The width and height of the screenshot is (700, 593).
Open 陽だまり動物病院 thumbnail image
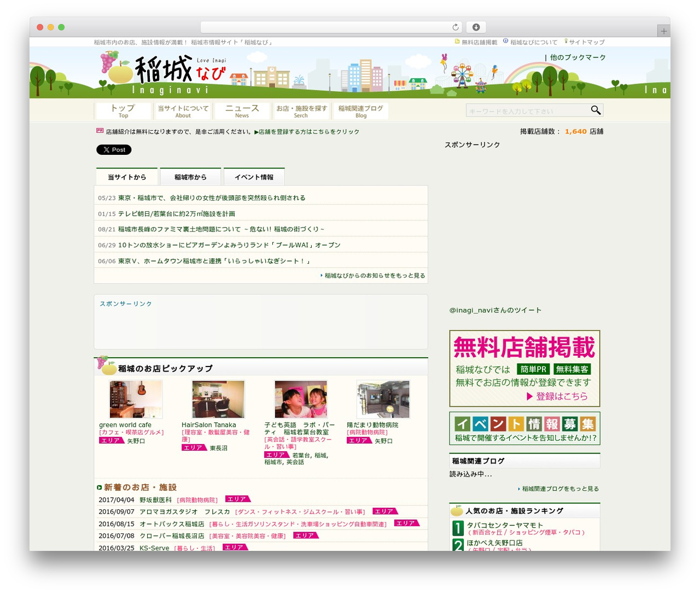pos(383,399)
